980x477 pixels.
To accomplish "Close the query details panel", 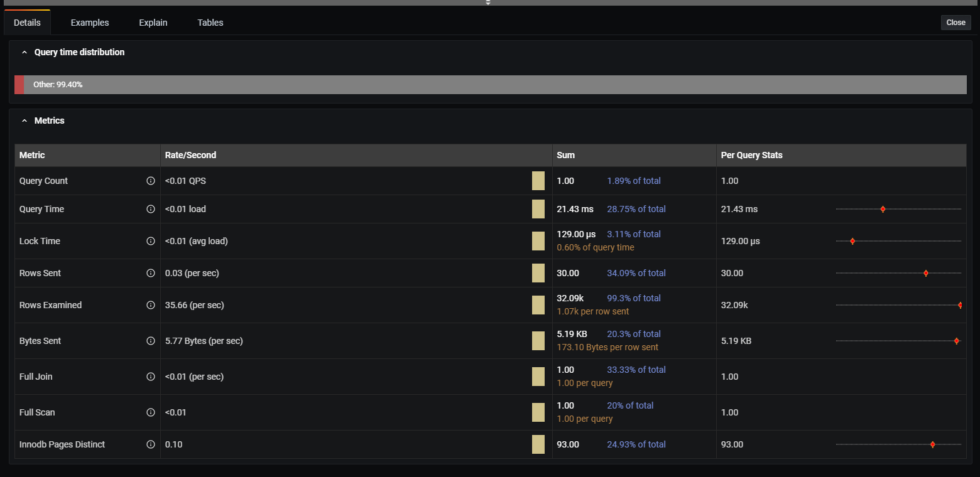I will tap(955, 23).
